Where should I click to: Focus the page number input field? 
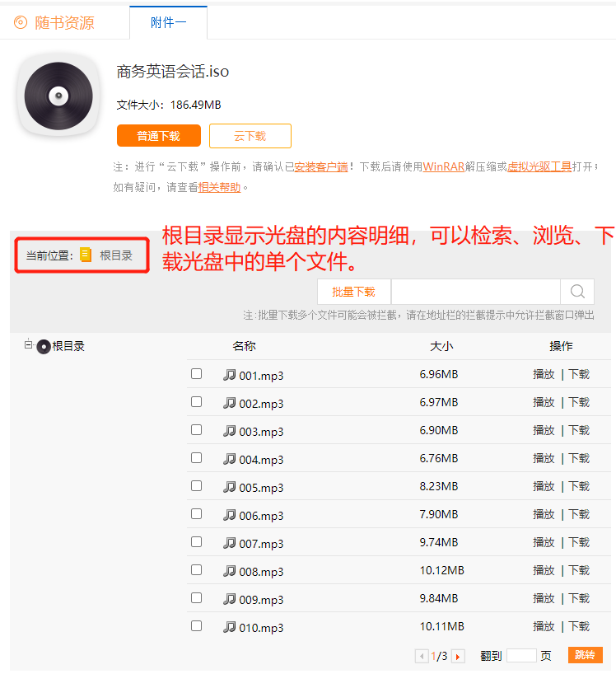pos(521,656)
